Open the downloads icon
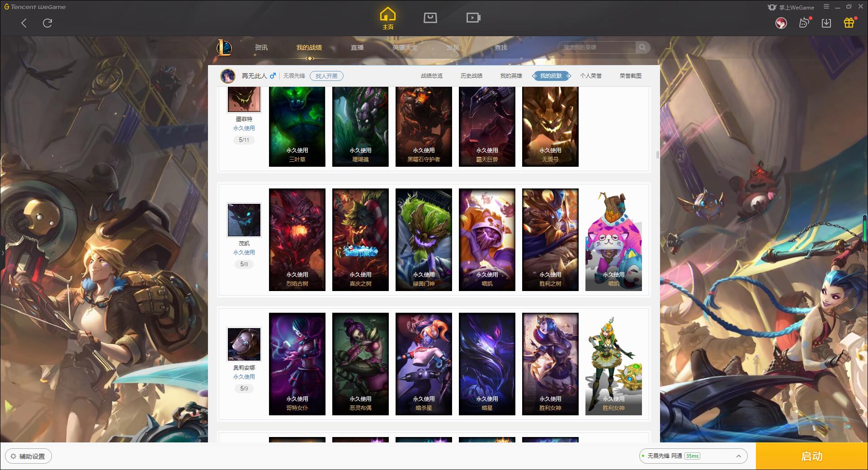 coord(826,23)
